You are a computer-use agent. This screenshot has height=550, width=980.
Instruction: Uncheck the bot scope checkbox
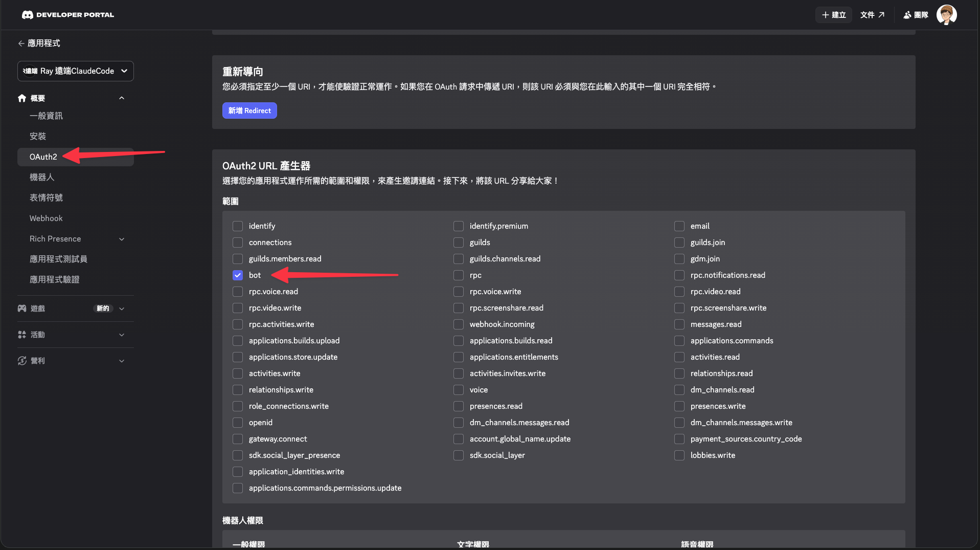tap(238, 275)
